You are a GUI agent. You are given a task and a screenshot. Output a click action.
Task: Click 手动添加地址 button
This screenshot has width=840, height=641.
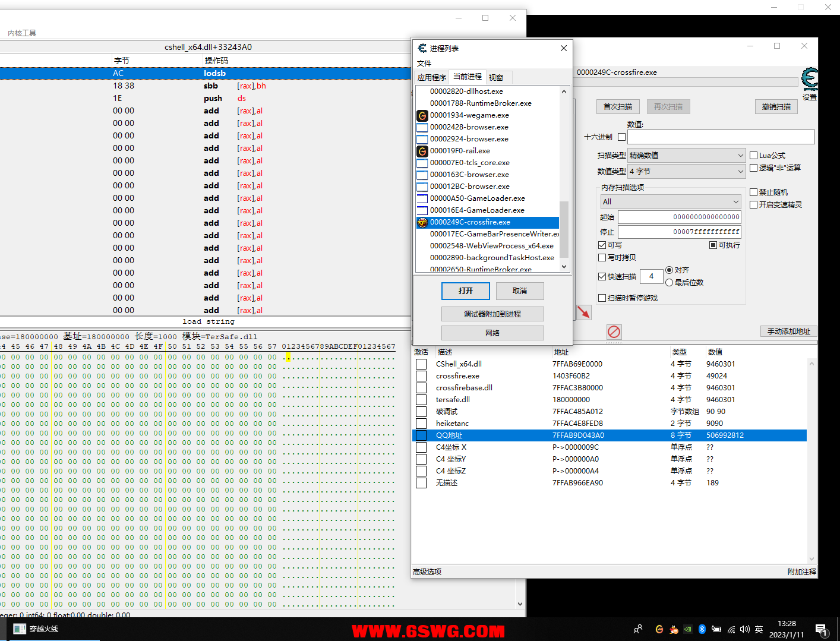789,331
